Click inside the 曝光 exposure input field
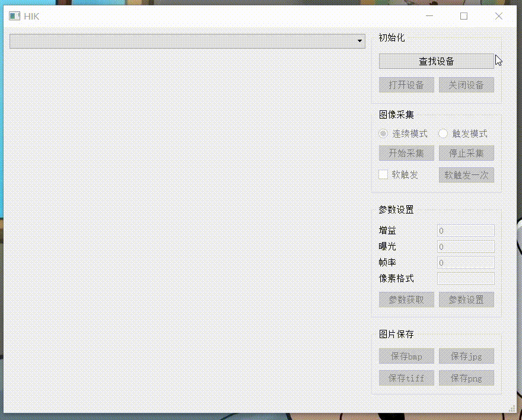Screen dimensions: 522x420 tap(466, 246)
